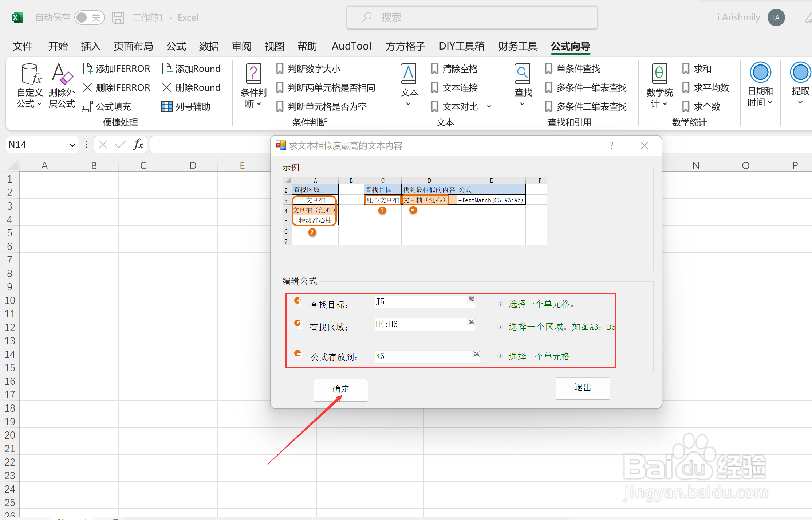Click the save icon in title bar

(118, 17)
